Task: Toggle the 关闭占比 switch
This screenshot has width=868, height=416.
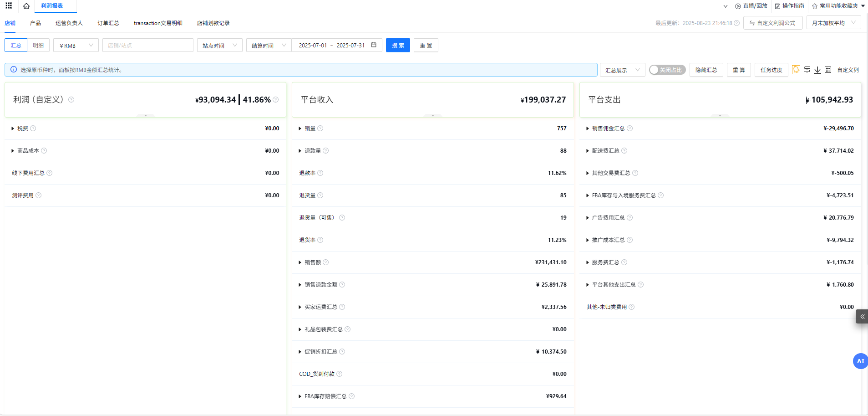Action: point(667,70)
